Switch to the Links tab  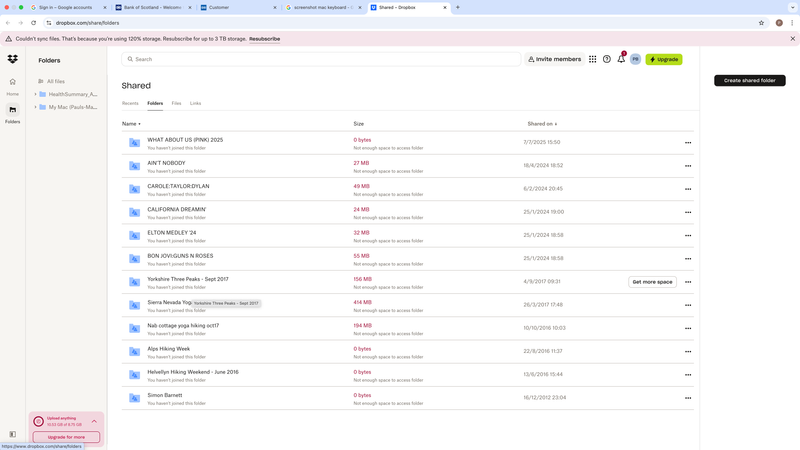195,103
